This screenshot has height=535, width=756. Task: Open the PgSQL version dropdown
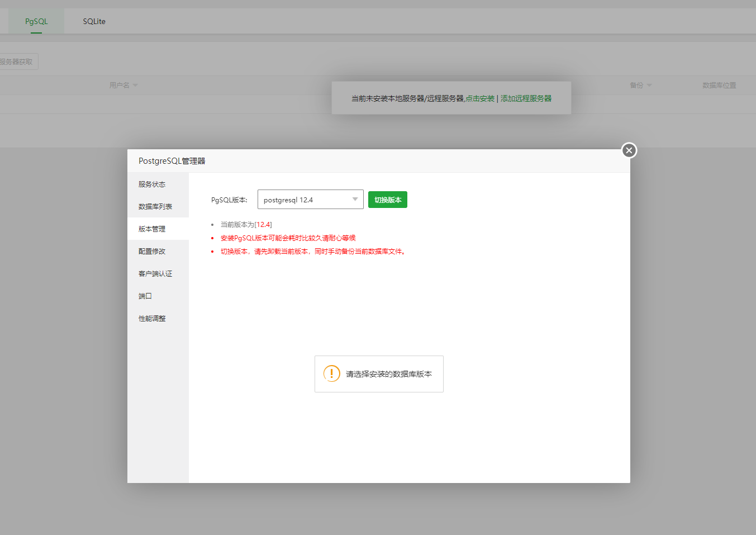pos(311,200)
